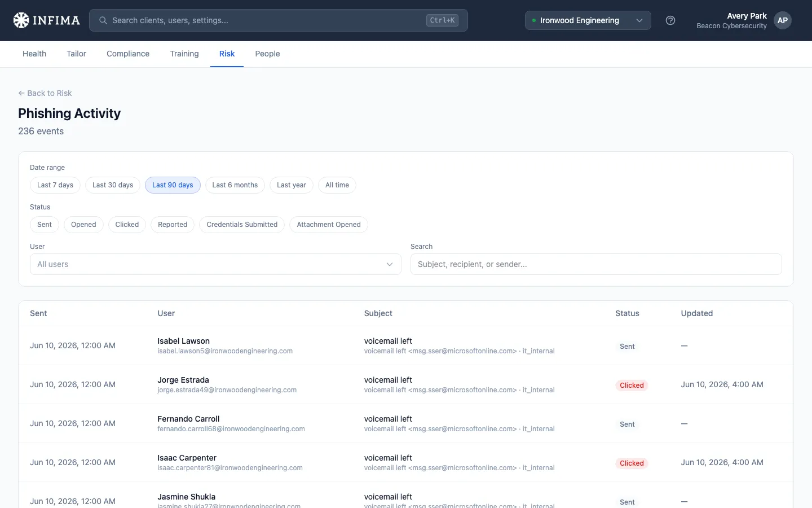Filter by Opened status
Viewport: 812px width, 508px height.
coord(83,225)
